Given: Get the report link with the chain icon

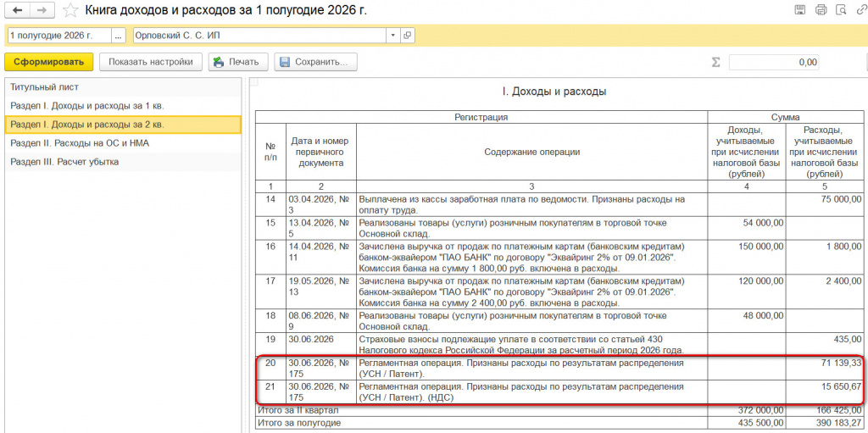Looking at the screenshot, I should pyautogui.click(x=861, y=9).
